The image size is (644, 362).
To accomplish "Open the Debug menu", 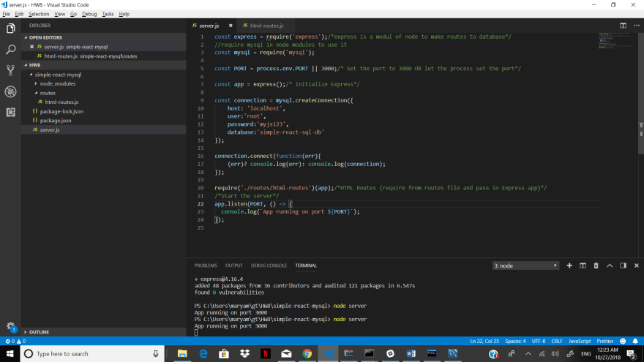I will point(89,14).
